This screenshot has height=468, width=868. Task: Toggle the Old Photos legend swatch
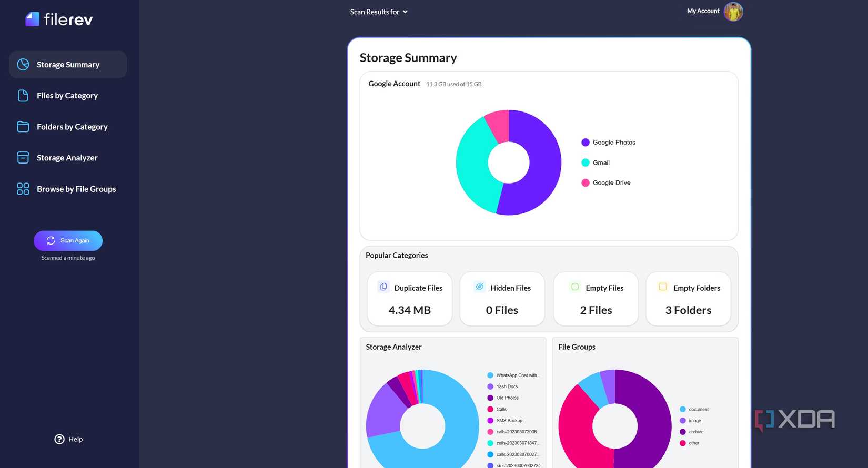[490, 398]
